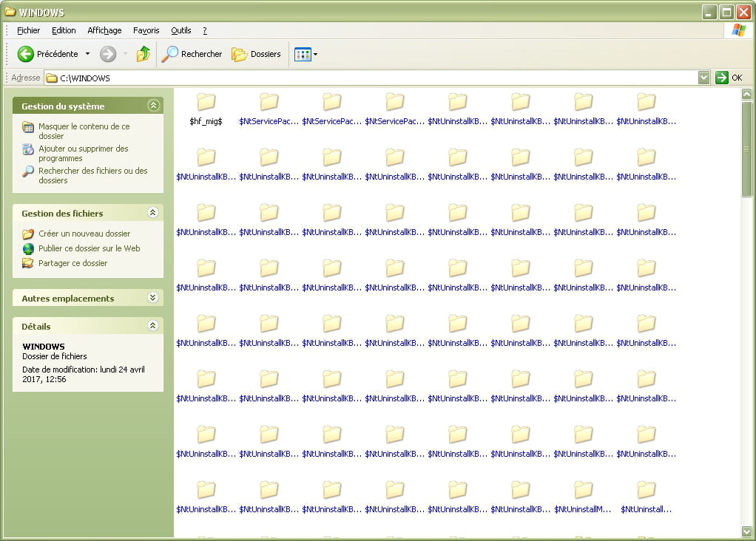Expand the 'Autres emplacements' panel

pyautogui.click(x=153, y=298)
